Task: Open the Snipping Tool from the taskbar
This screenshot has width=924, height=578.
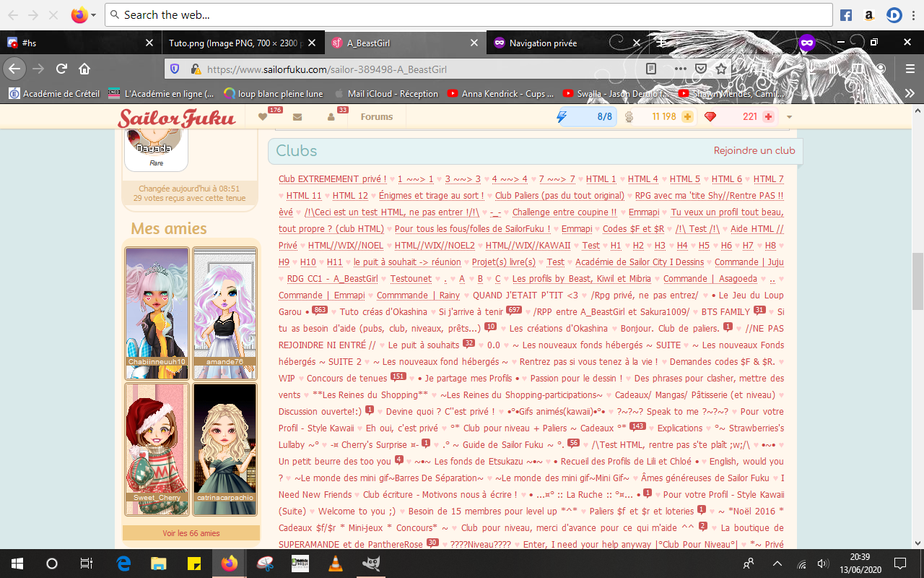Action: (x=265, y=563)
